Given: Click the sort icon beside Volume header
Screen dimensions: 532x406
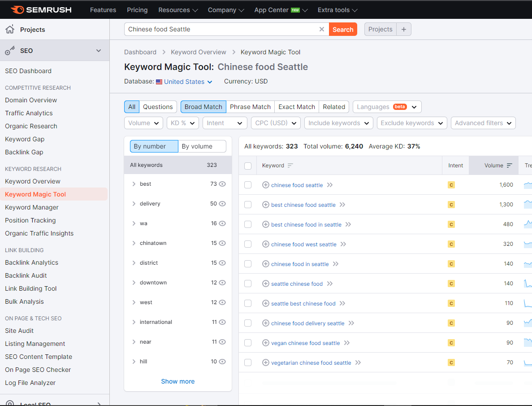Looking at the screenshot, I should [509, 166].
